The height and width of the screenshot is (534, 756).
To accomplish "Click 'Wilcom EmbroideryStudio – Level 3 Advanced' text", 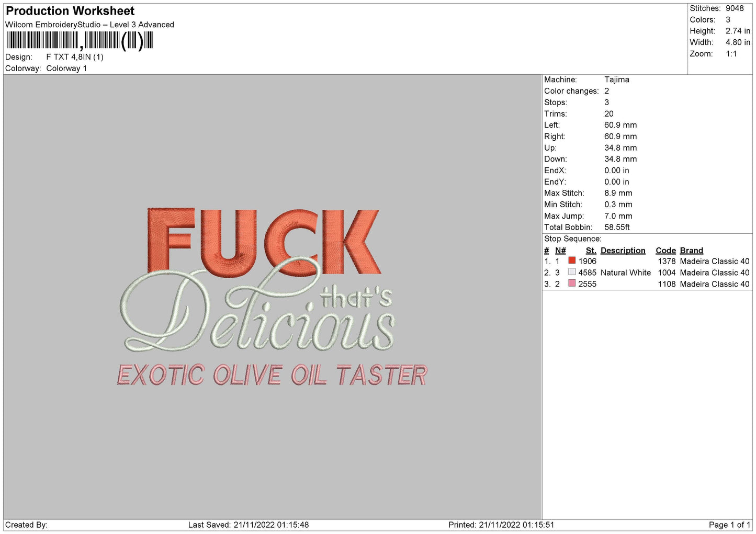I will pyautogui.click(x=89, y=25).
